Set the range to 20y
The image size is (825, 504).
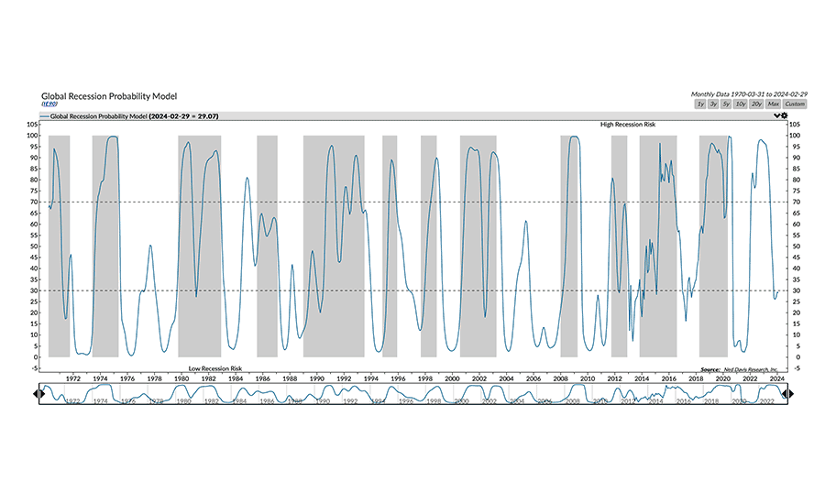click(x=756, y=104)
